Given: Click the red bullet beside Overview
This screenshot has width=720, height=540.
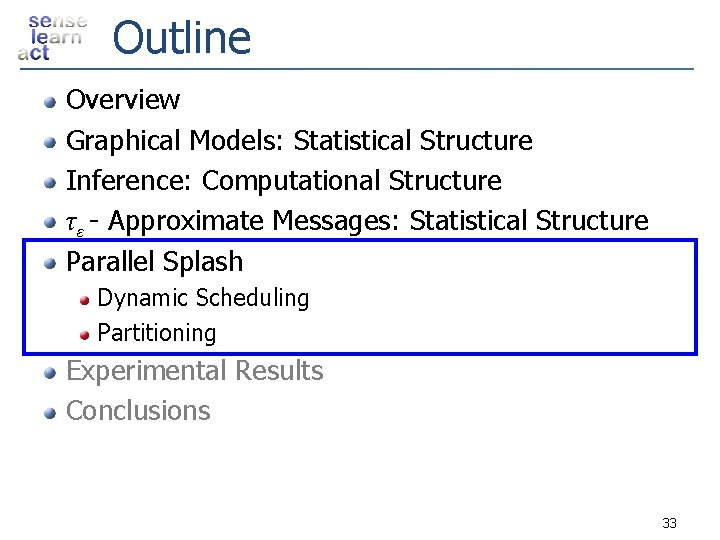Looking at the screenshot, I should click(49, 100).
